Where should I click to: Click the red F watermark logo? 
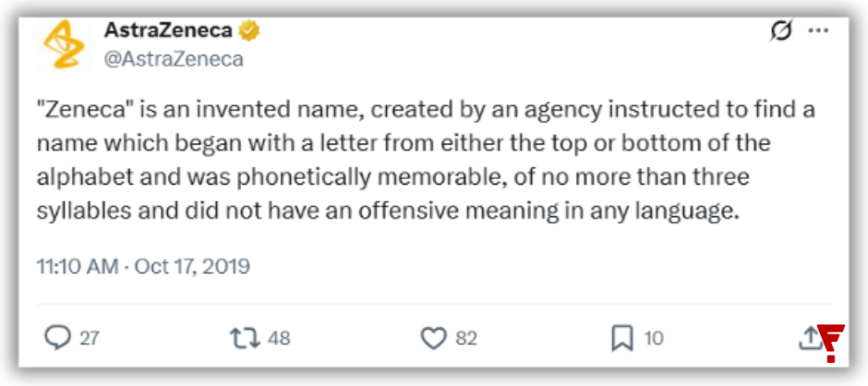830,344
